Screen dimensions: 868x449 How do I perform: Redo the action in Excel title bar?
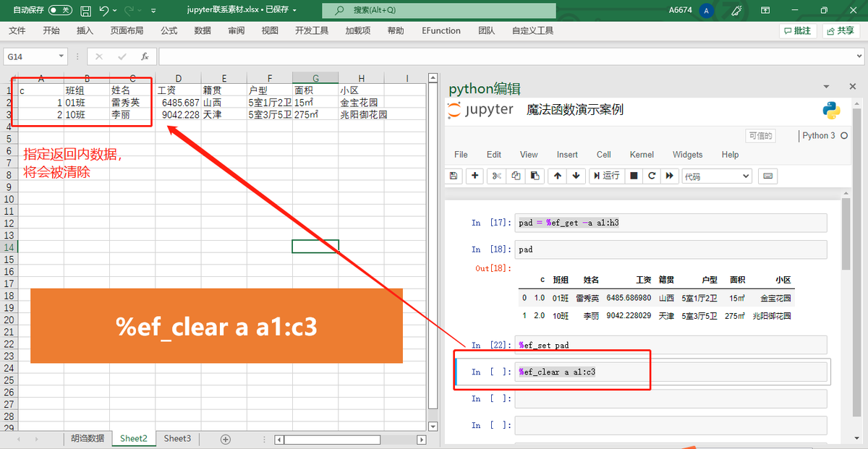click(x=129, y=10)
